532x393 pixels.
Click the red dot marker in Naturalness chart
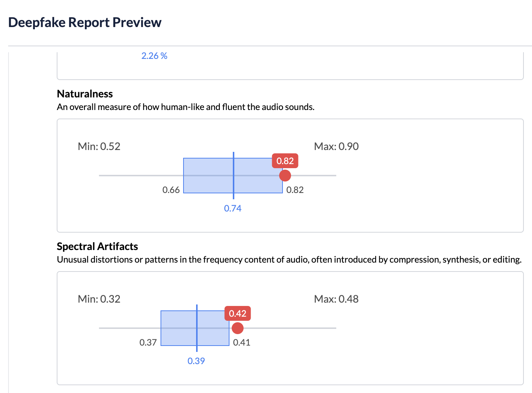[285, 176]
